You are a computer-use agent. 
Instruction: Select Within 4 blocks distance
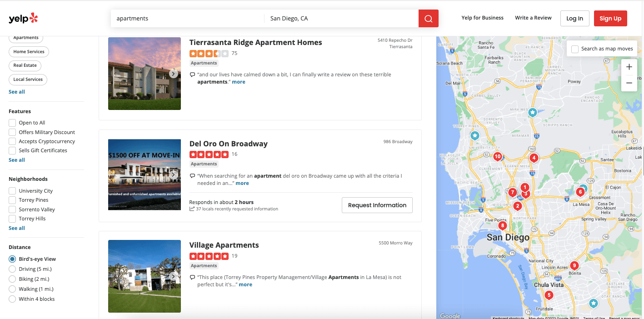click(x=12, y=299)
